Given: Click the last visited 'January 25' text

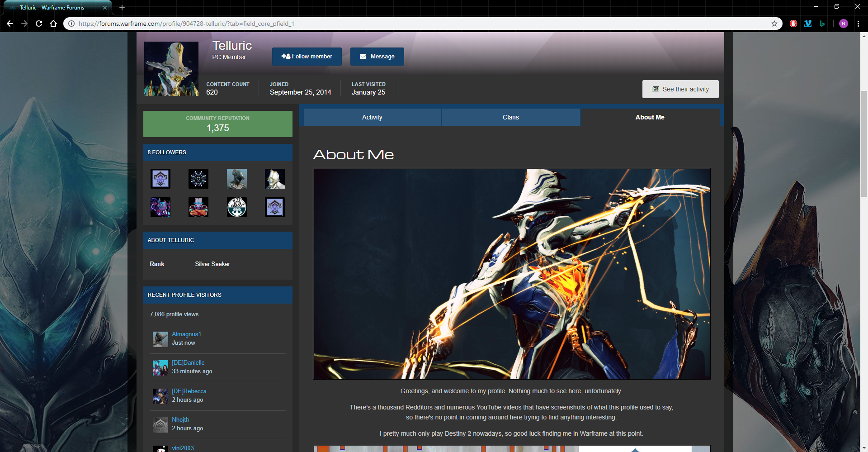Looking at the screenshot, I should tap(368, 92).
